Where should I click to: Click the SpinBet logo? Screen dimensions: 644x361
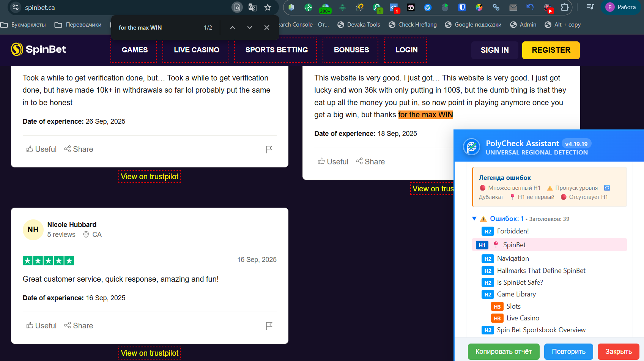(39, 49)
